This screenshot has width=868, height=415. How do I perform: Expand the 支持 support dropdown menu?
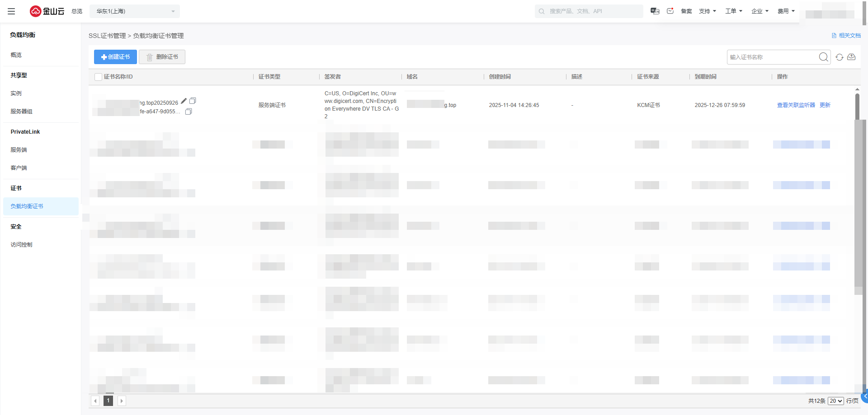(x=708, y=11)
